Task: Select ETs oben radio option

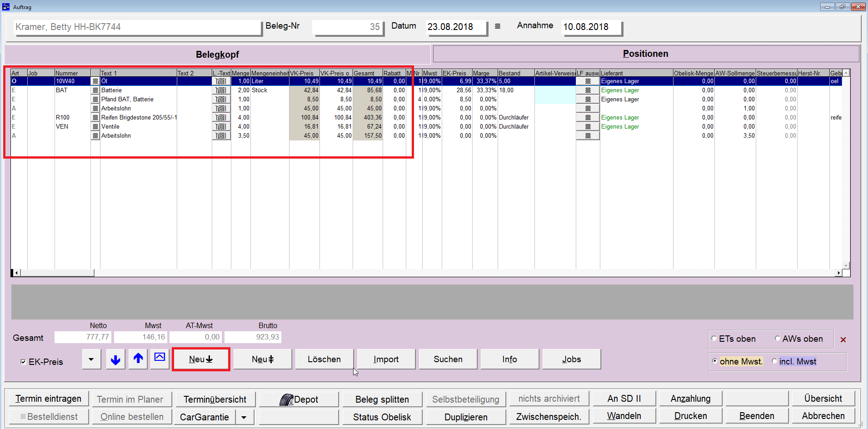Action: coord(714,339)
